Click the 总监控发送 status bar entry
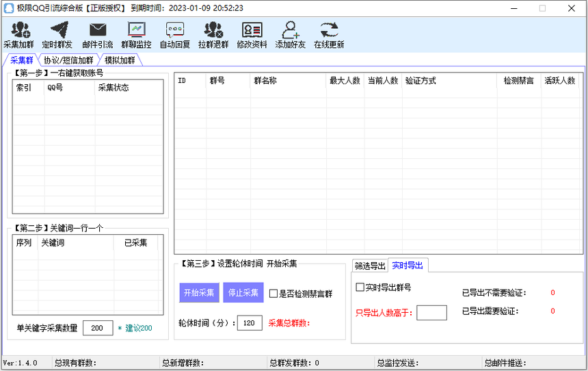This screenshot has height=371, width=588. point(398,363)
